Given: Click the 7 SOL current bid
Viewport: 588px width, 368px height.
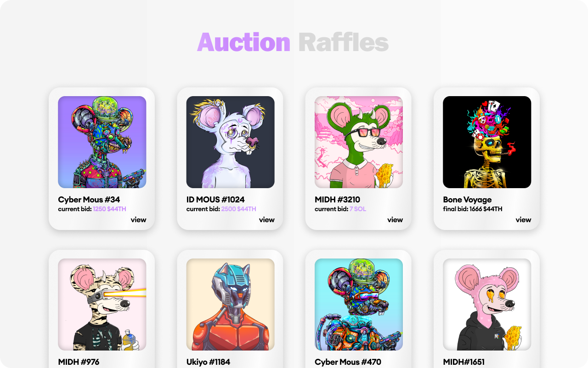Looking at the screenshot, I should pyautogui.click(x=357, y=209).
